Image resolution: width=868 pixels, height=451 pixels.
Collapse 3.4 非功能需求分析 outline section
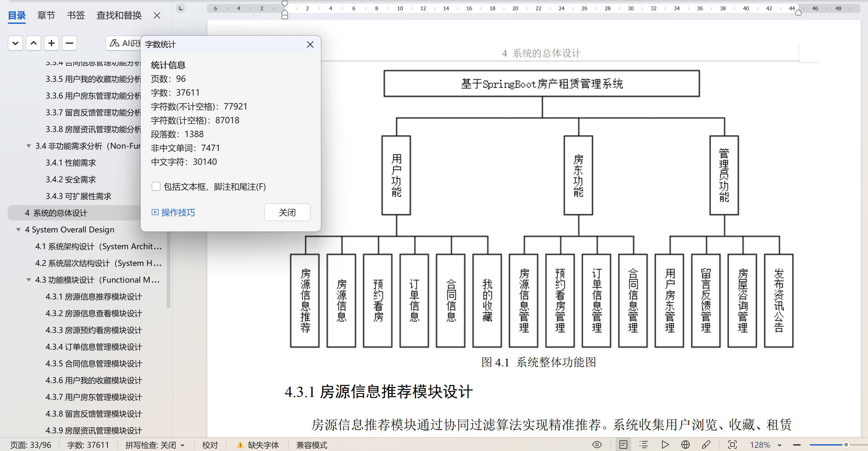coord(29,146)
